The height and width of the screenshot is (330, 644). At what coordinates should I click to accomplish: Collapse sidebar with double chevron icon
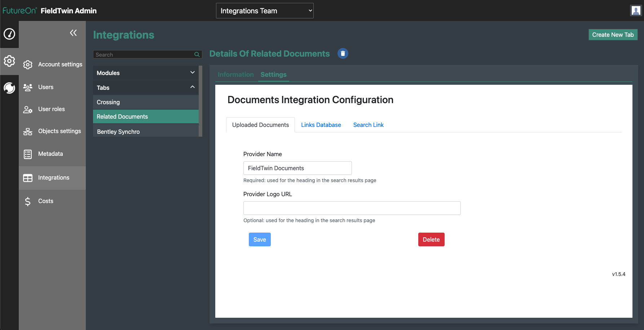[x=73, y=33]
